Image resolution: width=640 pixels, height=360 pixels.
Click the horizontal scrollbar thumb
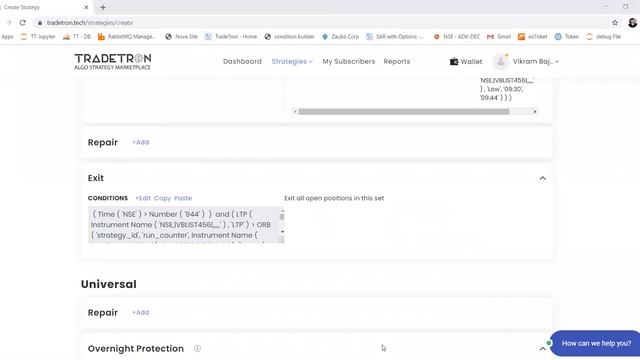click(404, 111)
